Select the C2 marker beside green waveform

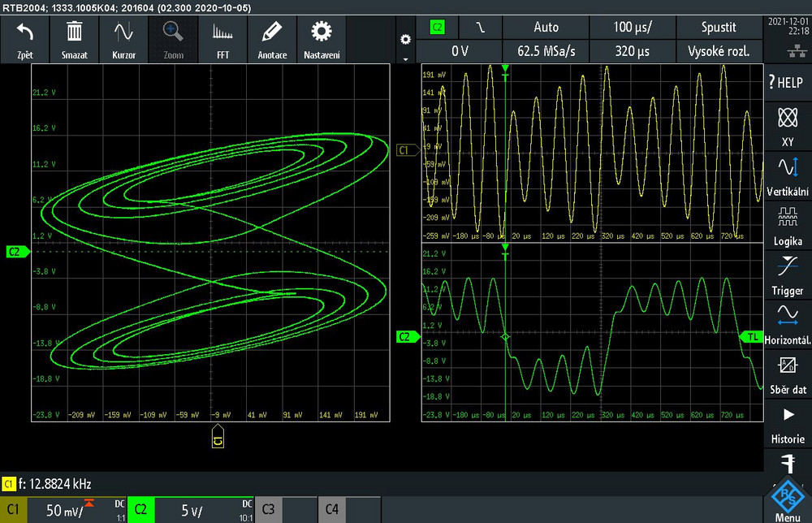[408, 337]
